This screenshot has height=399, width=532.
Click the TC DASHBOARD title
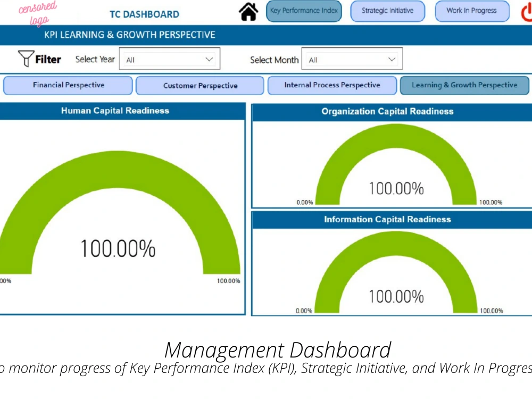[x=144, y=14]
